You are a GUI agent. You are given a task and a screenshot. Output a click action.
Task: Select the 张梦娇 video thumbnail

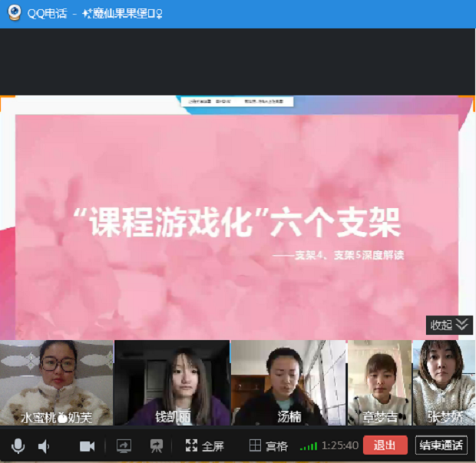(x=444, y=382)
